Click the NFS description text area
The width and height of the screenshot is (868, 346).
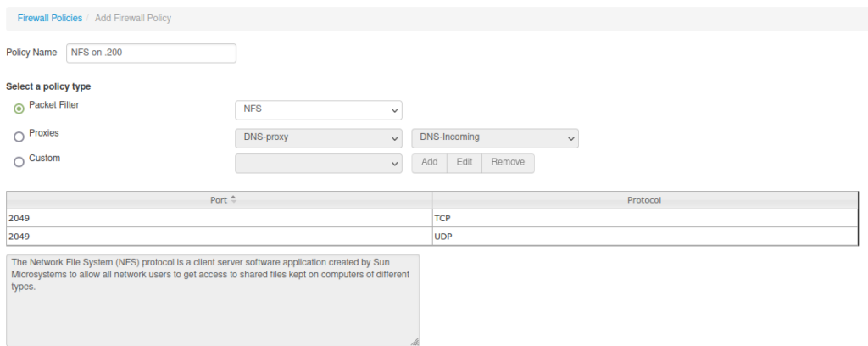pyautogui.click(x=213, y=300)
